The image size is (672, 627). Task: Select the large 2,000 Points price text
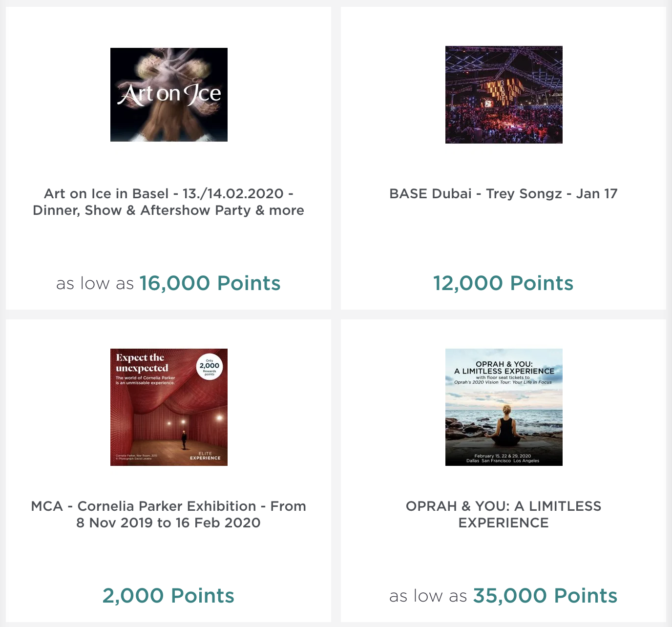coord(168,596)
